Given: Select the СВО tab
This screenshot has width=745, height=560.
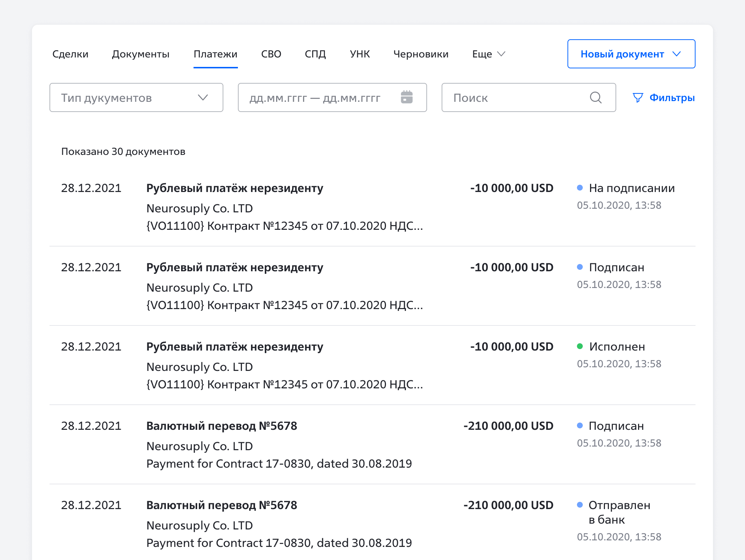Looking at the screenshot, I should (x=271, y=54).
